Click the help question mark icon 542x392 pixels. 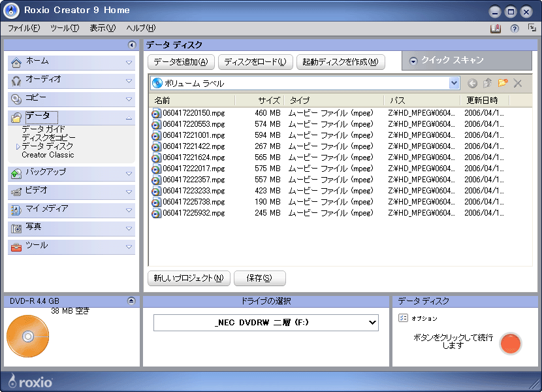coord(515,28)
